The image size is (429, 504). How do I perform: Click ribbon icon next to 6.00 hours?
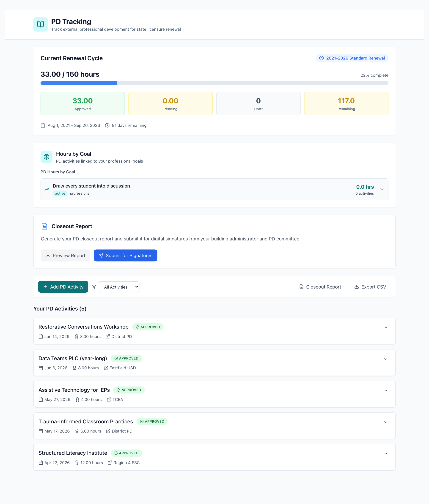pos(77,431)
